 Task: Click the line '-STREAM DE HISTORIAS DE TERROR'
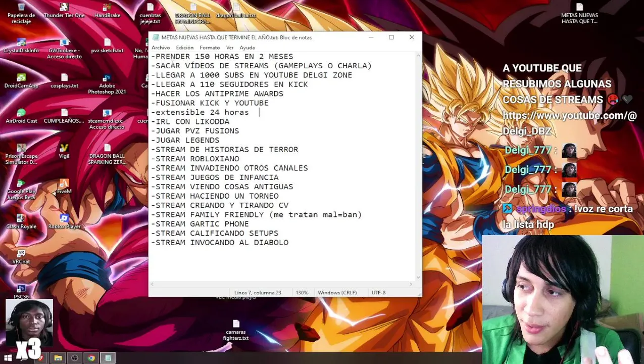click(225, 150)
